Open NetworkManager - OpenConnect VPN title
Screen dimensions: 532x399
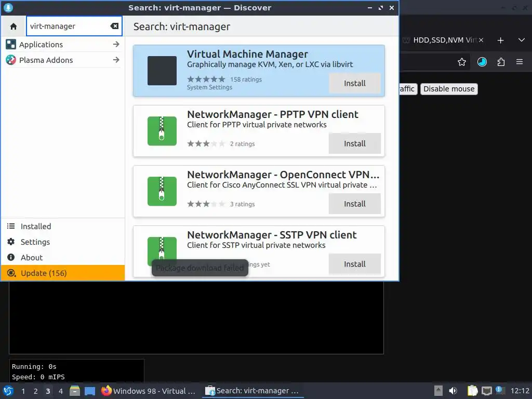tap(283, 175)
